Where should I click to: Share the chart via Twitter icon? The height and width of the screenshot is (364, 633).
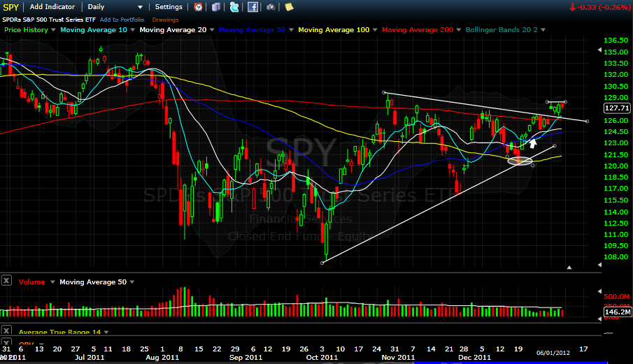234,7
